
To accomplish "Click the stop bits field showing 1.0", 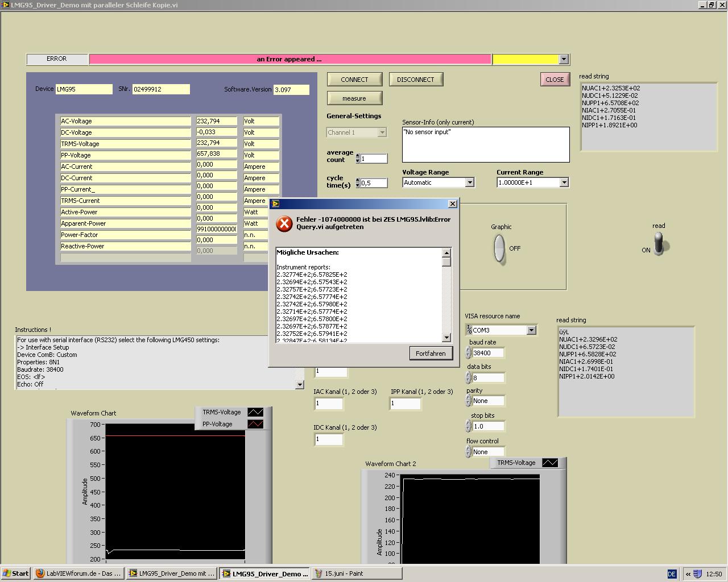I will pyautogui.click(x=488, y=426).
